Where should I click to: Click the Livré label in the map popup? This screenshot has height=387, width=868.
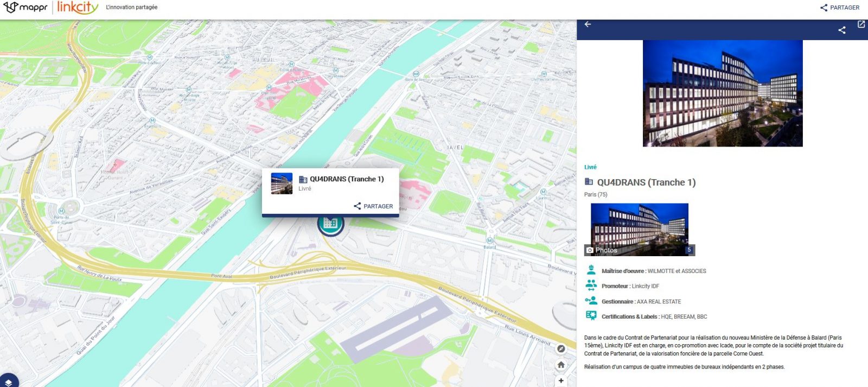(305, 189)
